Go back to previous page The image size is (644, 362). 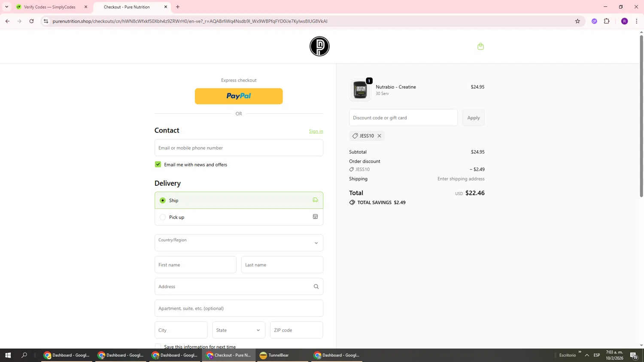tap(7, 21)
